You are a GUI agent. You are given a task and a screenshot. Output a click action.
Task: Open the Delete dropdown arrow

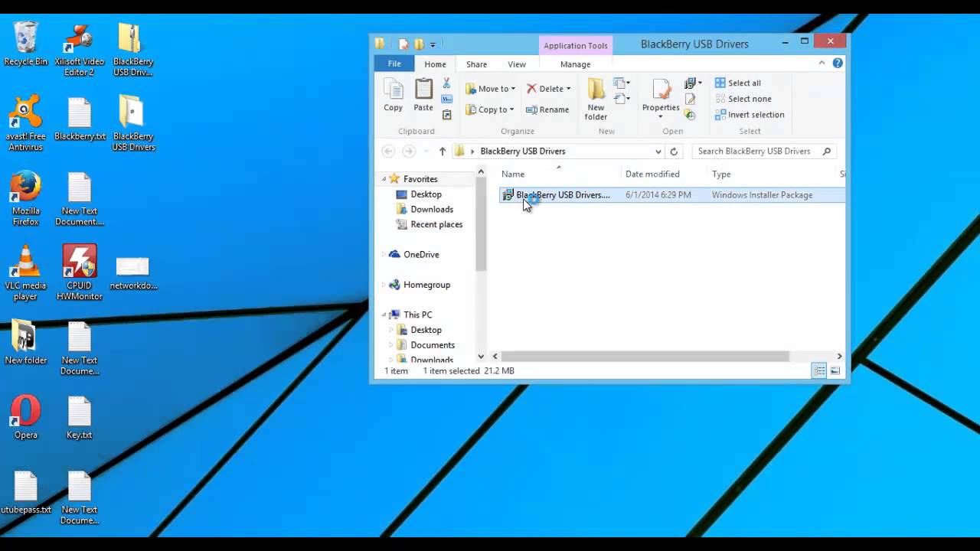coord(568,89)
